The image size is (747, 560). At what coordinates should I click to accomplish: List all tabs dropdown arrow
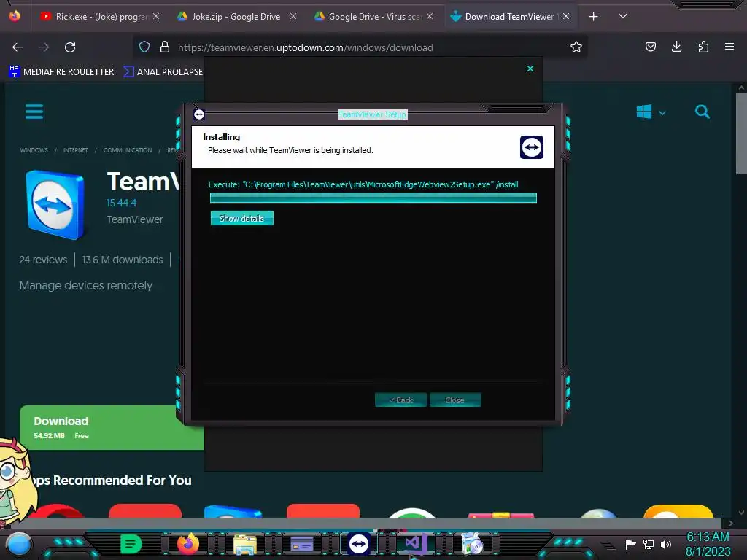coord(623,16)
